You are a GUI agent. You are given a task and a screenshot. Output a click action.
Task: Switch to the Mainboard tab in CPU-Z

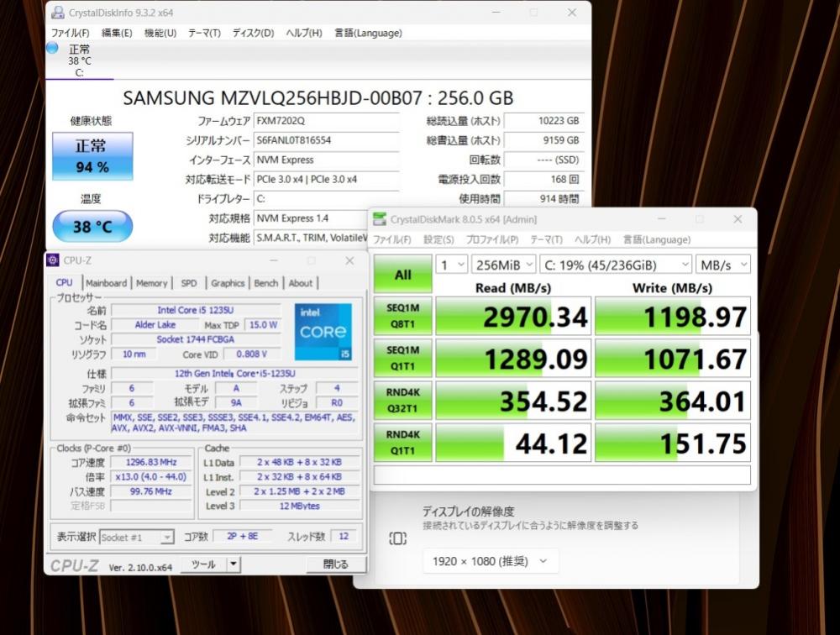(x=106, y=283)
